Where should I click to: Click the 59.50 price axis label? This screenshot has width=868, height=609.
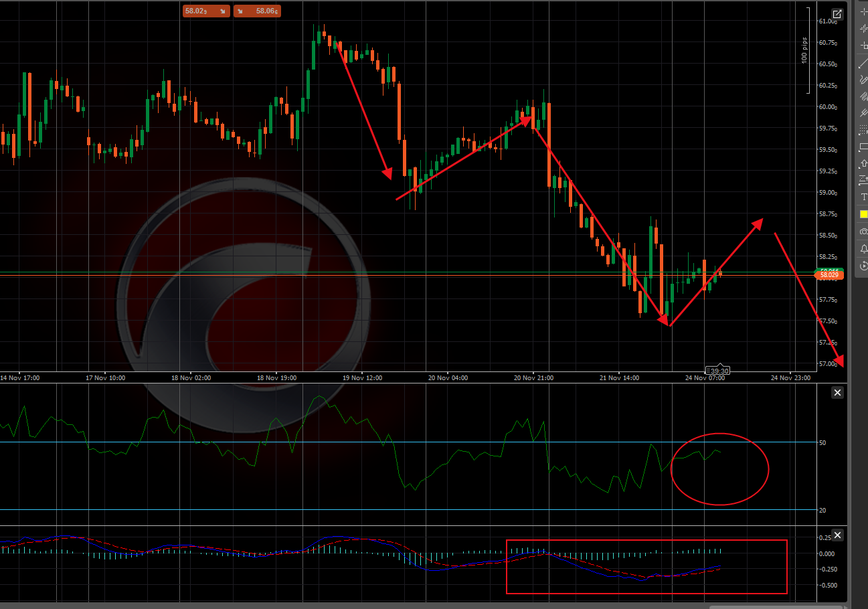coord(828,150)
